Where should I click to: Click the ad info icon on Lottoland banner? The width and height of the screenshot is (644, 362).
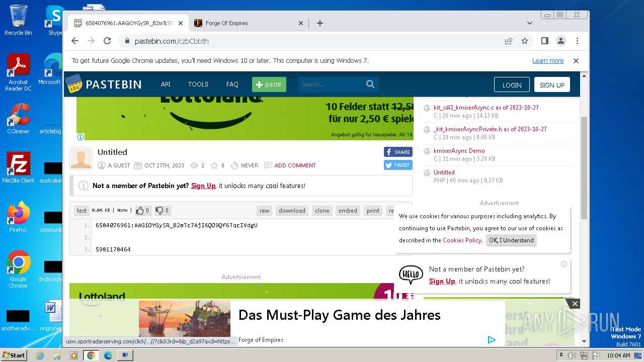click(80, 137)
